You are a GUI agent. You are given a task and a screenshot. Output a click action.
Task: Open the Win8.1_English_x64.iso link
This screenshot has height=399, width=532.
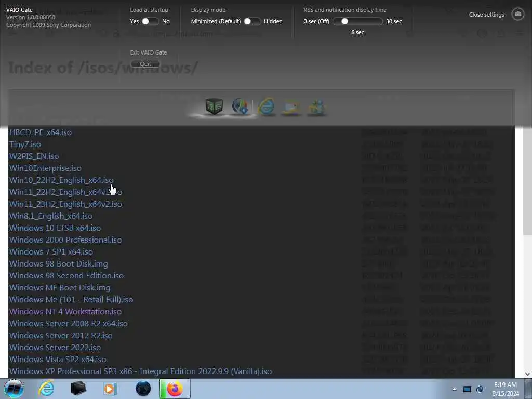(50, 216)
